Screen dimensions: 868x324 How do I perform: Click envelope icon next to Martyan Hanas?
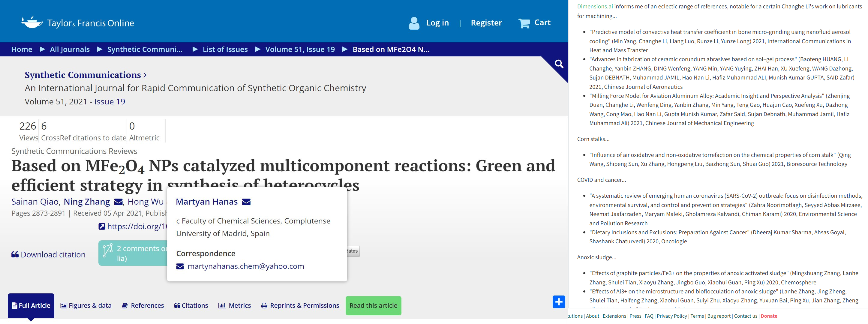(246, 202)
